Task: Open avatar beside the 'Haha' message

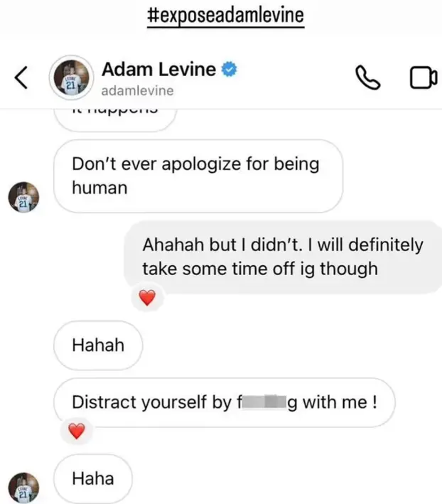Action: [x=24, y=488]
